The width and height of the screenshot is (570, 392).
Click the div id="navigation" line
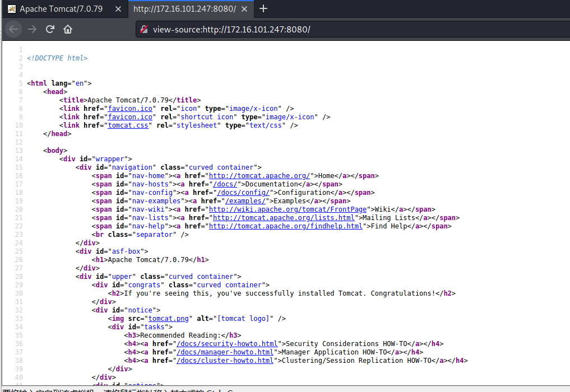[x=169, y=167]
